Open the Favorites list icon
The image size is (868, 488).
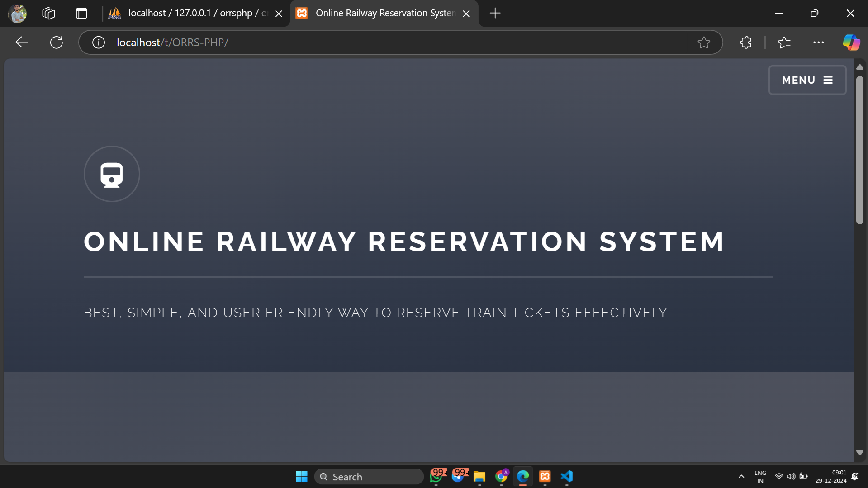point(785,42)
